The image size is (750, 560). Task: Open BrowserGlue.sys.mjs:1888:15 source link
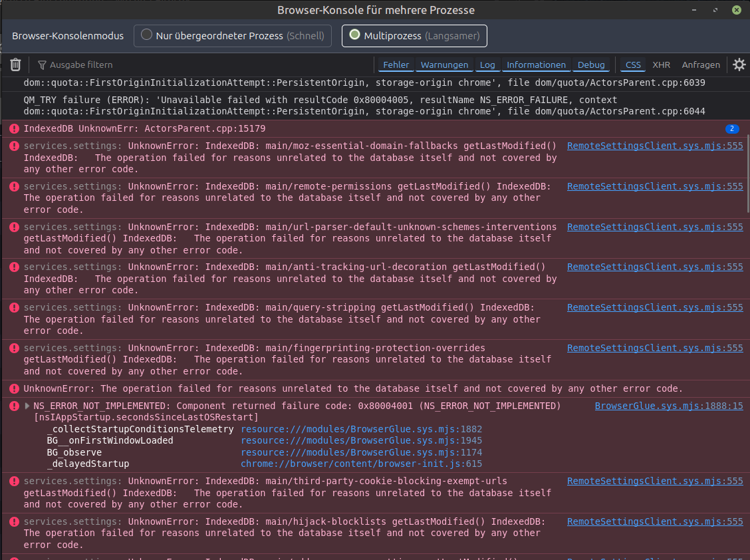click(669, 406)
